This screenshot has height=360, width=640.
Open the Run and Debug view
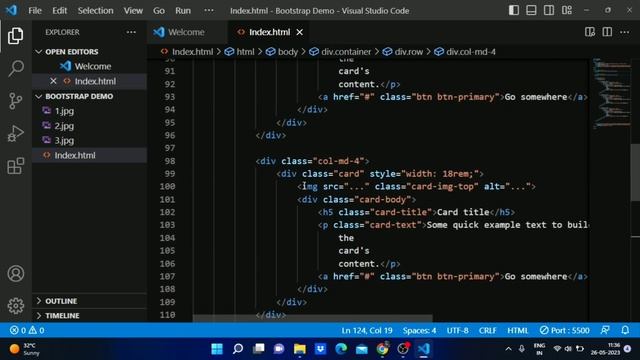[16, 133]
